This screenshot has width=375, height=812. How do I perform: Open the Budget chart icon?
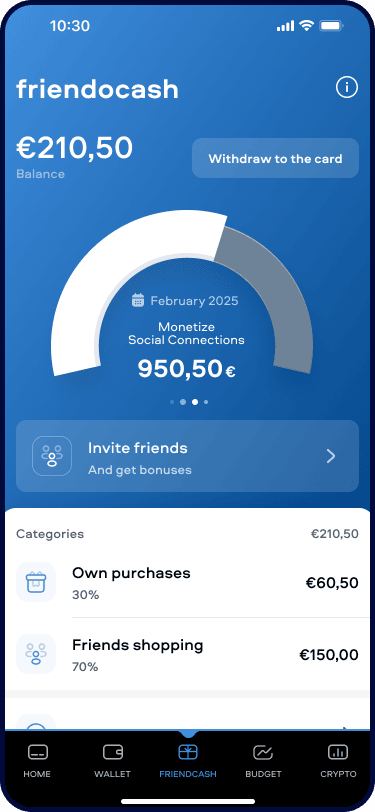[x=263, y=751]
